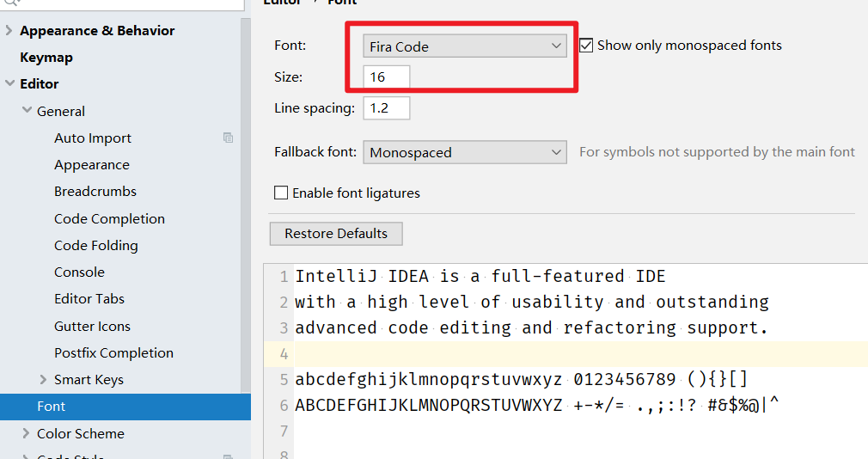Toggle Show only monospaced fonts checkbox

(586, 46)
